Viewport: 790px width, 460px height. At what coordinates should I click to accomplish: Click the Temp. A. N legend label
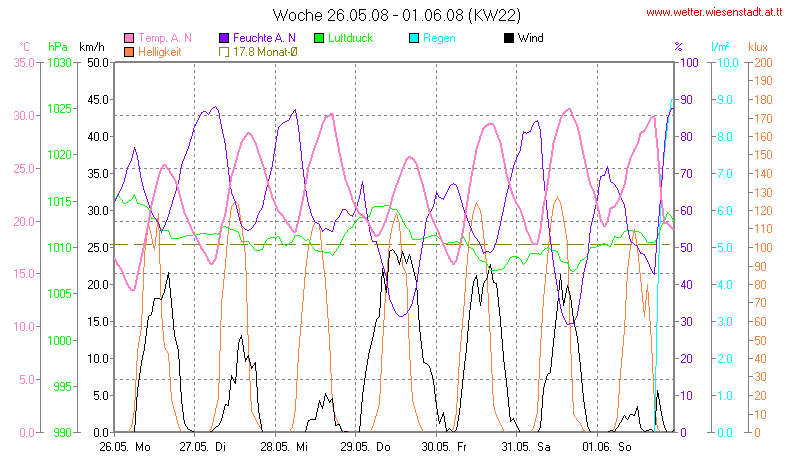165,38
